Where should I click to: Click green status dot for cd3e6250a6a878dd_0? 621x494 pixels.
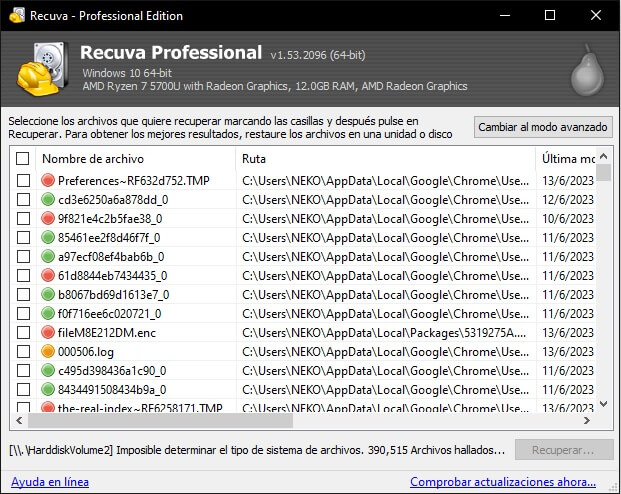(48, 199)
